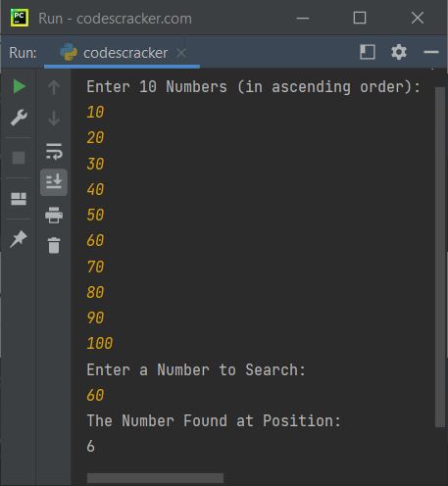Screen dimensions: 448x486
Task: Hide the Run tool window with the dash
Action: 431,52
